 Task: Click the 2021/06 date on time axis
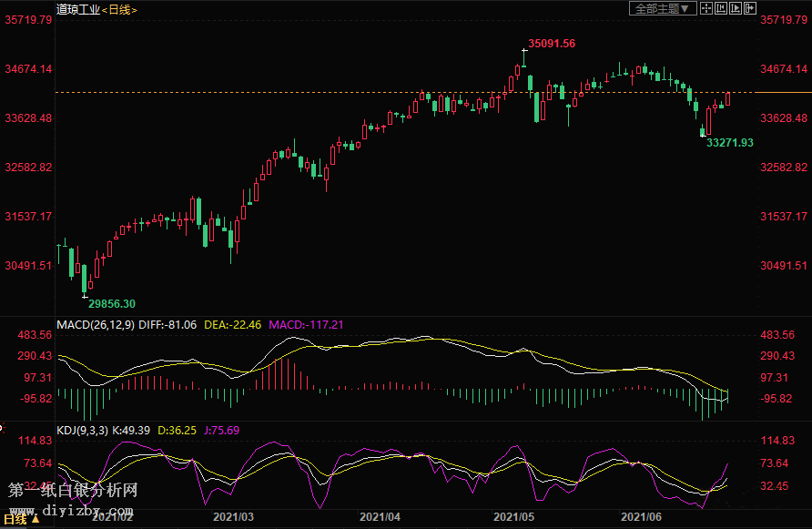pyautogui.click(x=640, y=516)
